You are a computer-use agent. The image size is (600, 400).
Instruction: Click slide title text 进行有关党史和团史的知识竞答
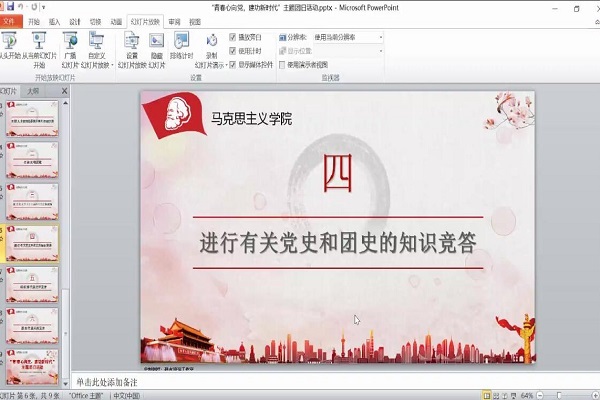tap(338, 243)
